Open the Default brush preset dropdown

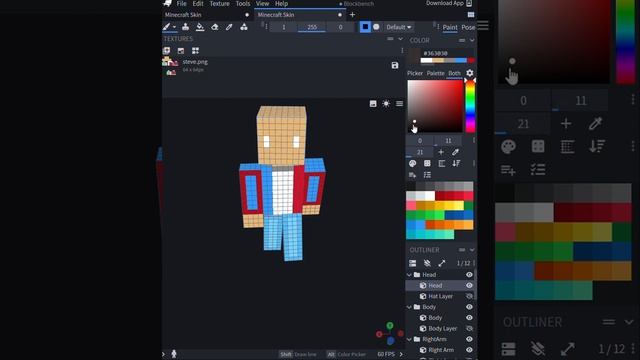pos(399,27)
